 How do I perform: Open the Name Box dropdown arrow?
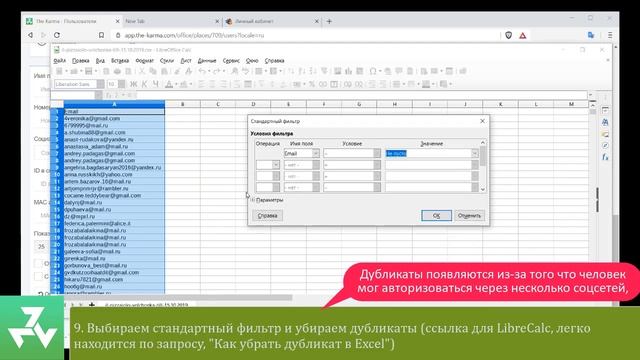98,95
